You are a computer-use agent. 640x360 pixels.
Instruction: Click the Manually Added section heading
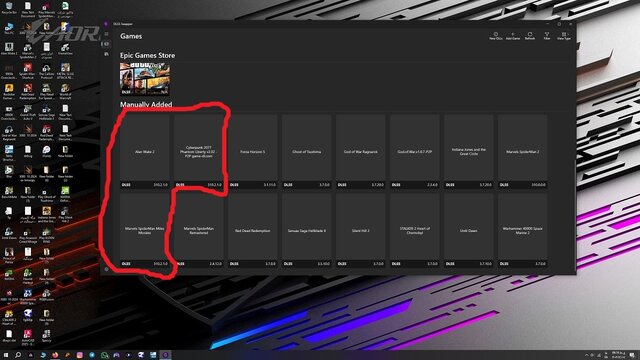(x=146, y=104)
